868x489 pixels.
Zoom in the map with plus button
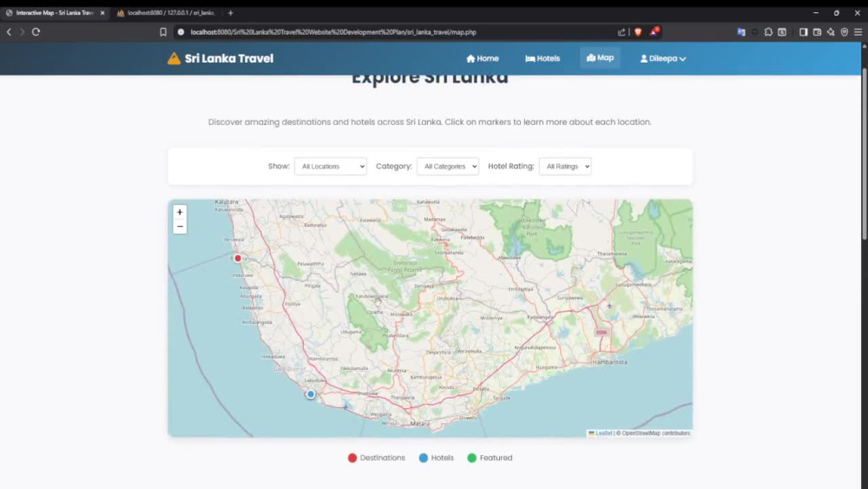point(180,212)
